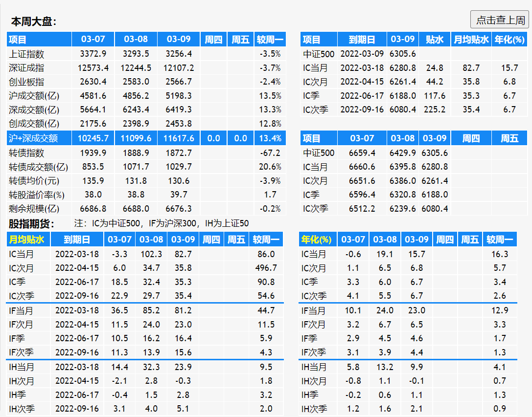Select the 创业板指 row label
The height and width of the screenshot is (417, 532).
26,82
